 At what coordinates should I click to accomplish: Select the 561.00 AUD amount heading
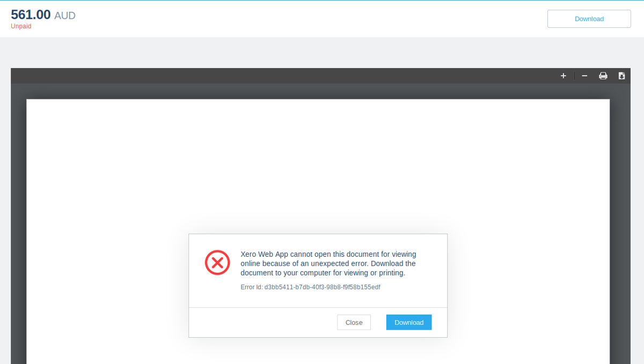pyautogui.click(x=43, y=14)
